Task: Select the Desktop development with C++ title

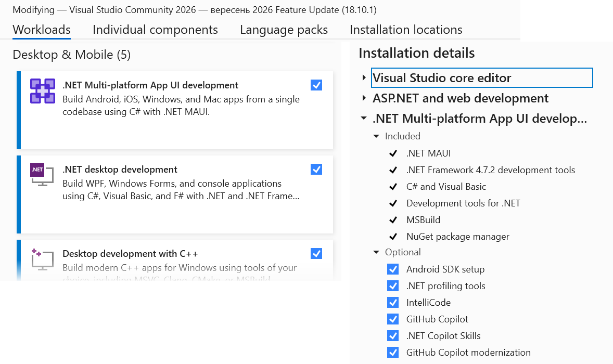Action: click(x=130, y=253)
